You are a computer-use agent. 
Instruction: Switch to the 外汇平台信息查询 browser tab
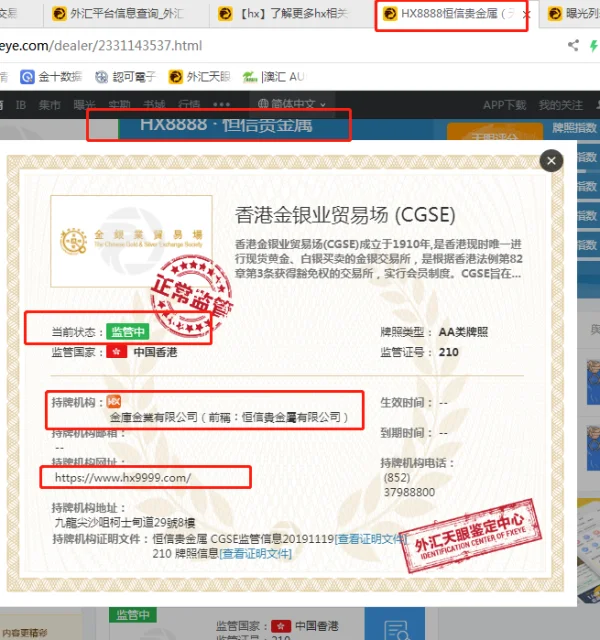click(127, 14)
